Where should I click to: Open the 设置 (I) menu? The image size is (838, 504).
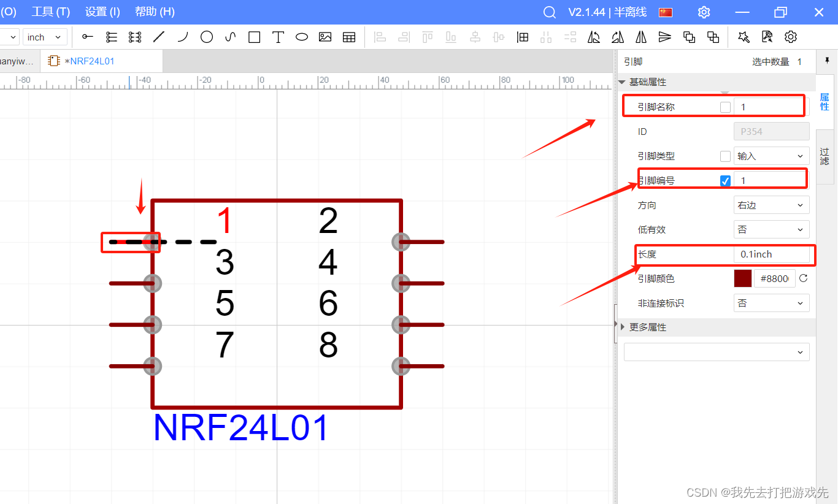click(x=102, y=12)
